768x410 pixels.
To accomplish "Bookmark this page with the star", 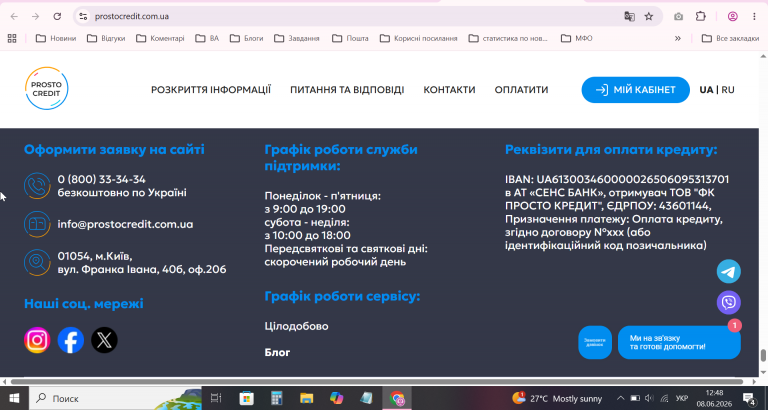I will 649,16.
